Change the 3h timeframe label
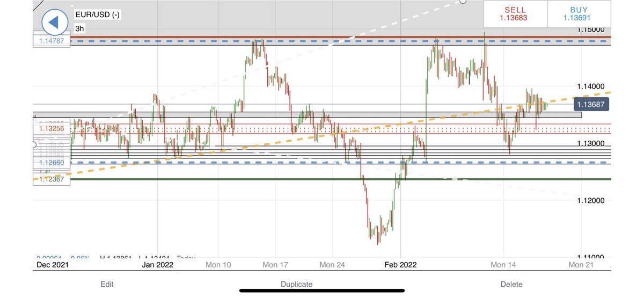Screen dimensions: 644x298 (x=79, y=28)
